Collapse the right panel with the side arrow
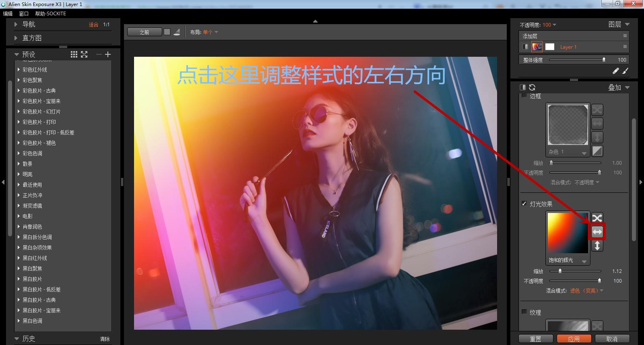The image size is (644, 345). coord(641,182)
